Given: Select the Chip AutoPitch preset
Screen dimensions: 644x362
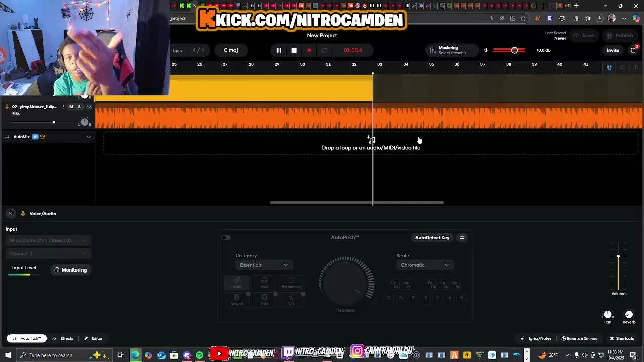Looking at the screenshot, I should point(292,300).
